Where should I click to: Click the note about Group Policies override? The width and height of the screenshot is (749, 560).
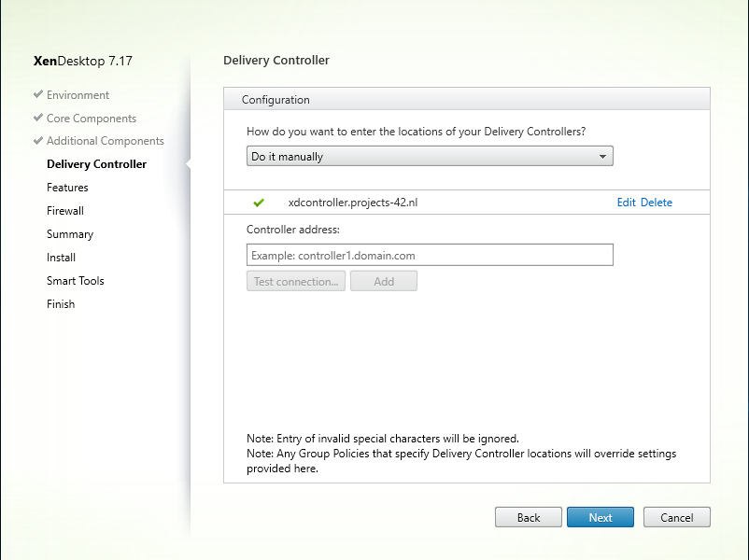[x=461, y=461]
